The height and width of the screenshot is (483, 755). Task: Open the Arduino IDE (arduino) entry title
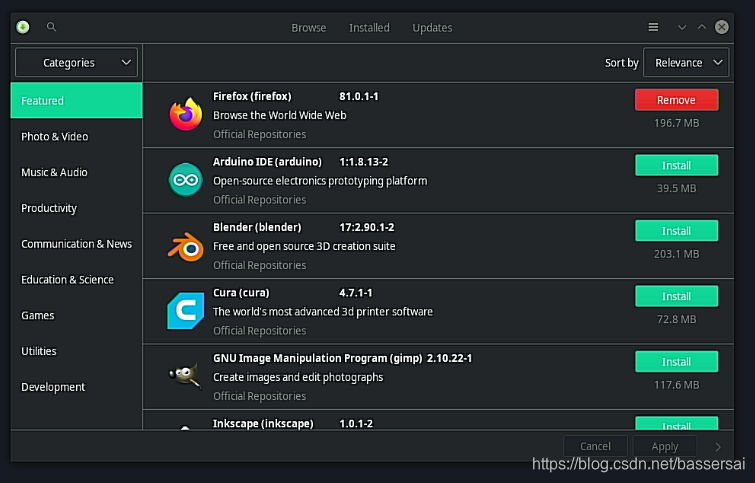(x=267, y=162)
